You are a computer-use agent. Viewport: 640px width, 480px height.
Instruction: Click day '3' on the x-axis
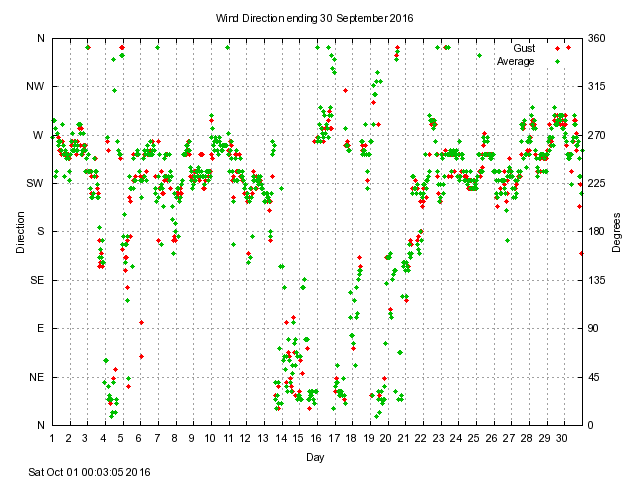click(x=85, y=438)
